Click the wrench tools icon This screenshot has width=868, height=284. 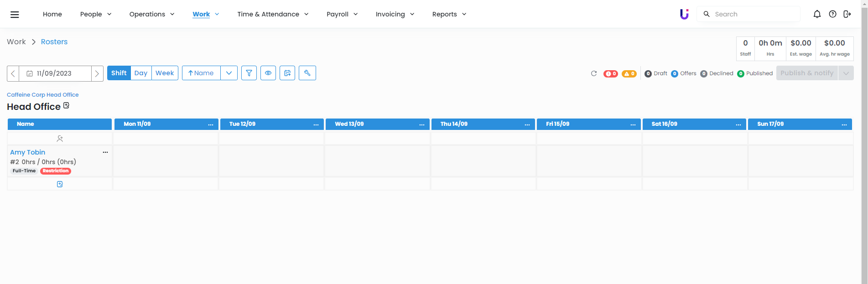tap(307, 73)
